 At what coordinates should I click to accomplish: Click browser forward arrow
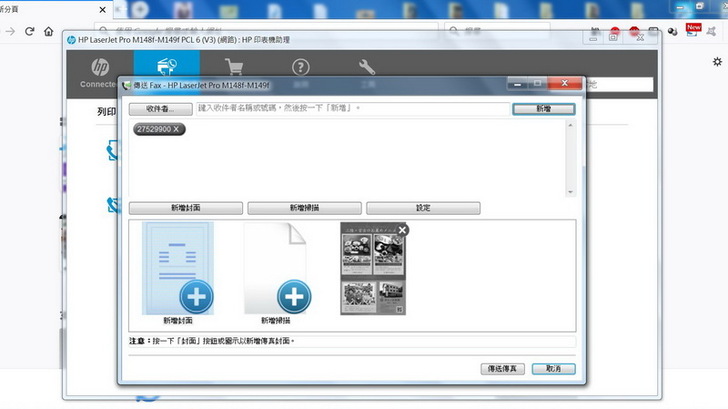[x=10, y=31]
